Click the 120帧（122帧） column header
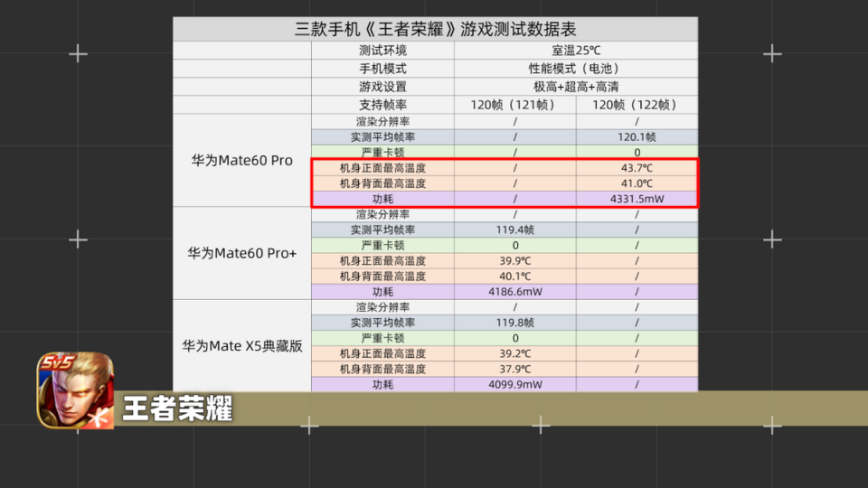Image resolution: width=868 pixels, height=488 pixels. 637,105
